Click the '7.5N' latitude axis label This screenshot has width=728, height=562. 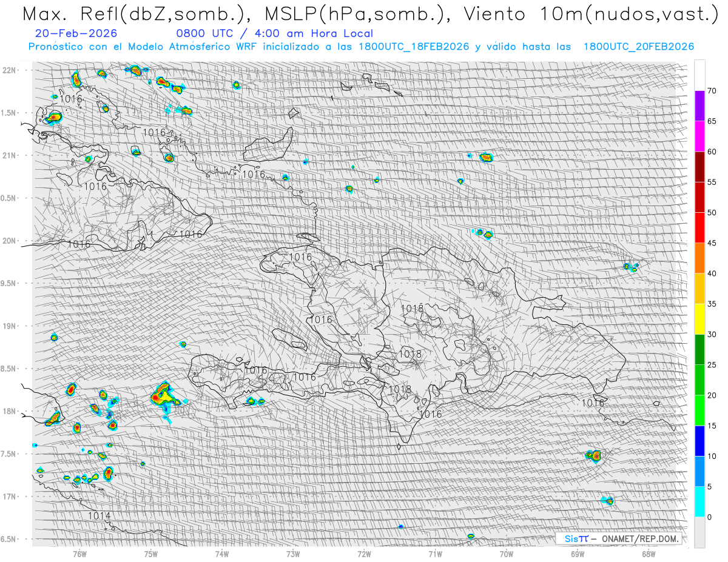pyautogui.click(x=9, y=453)
